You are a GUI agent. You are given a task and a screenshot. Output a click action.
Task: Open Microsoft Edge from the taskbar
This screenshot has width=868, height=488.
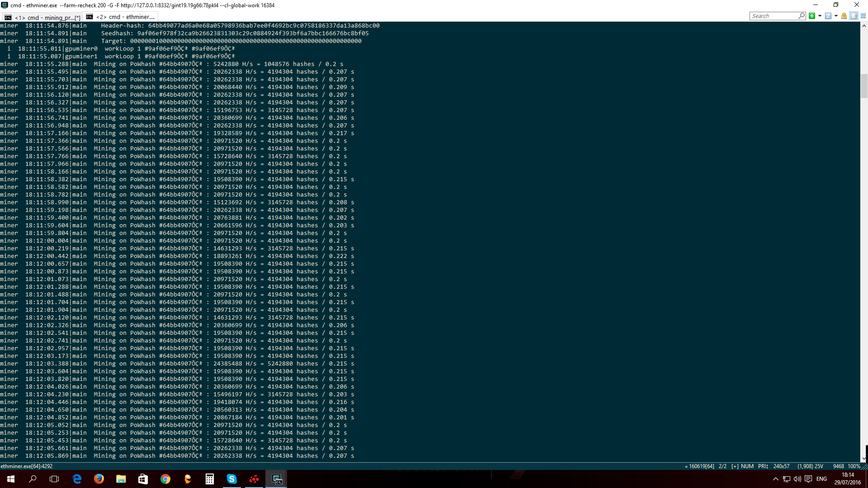77,479
